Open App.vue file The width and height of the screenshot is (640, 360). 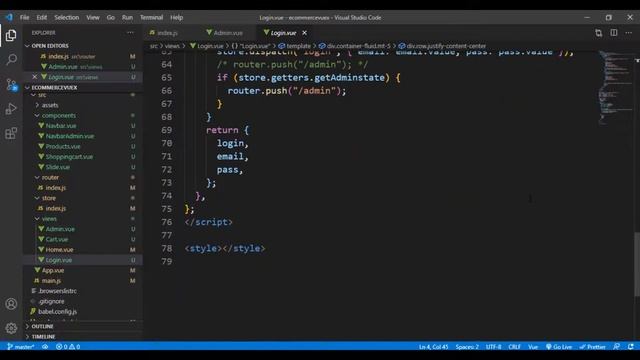[x=53, y=270]
